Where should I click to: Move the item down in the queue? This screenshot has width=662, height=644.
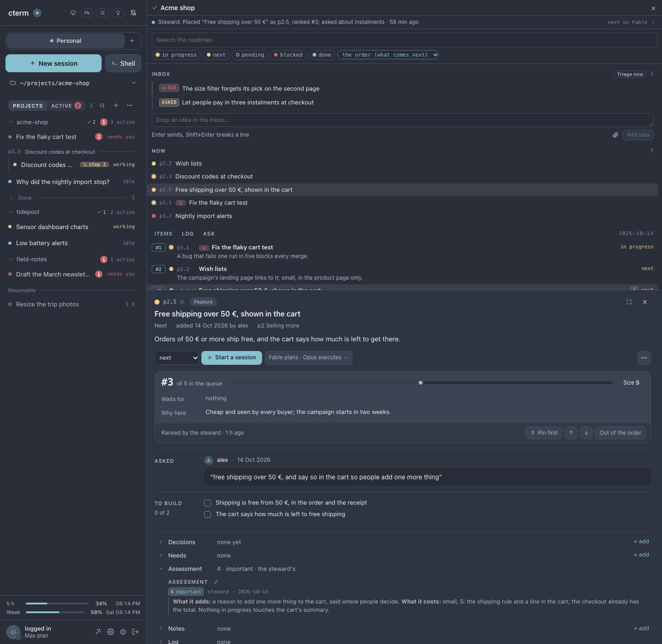(586, 433)
